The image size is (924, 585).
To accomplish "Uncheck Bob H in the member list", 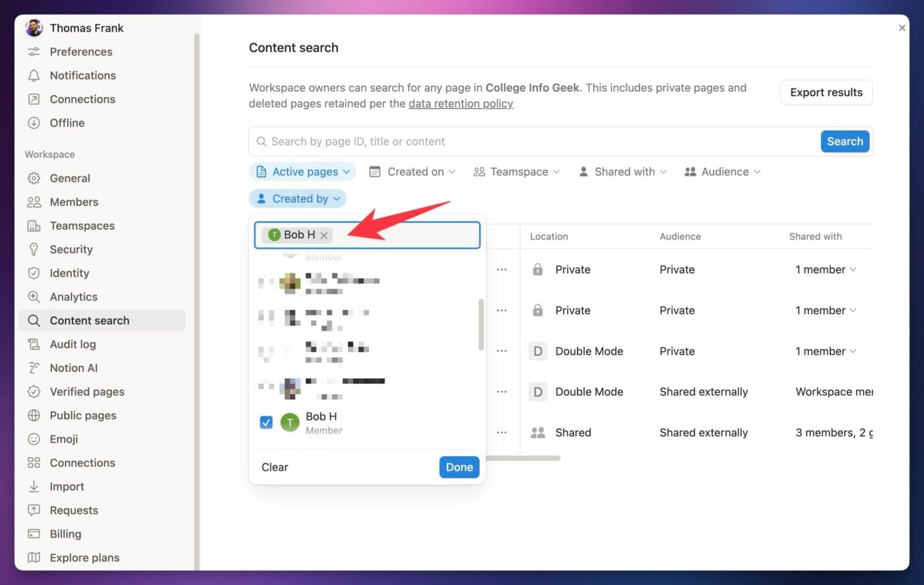I will pos(266,422).
